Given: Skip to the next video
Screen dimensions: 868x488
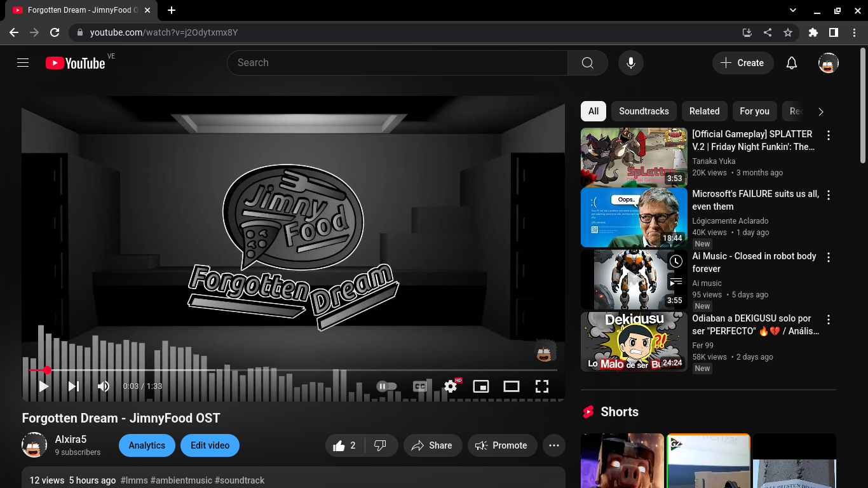Looking at the screenshot, I should [x=74, y=386].
